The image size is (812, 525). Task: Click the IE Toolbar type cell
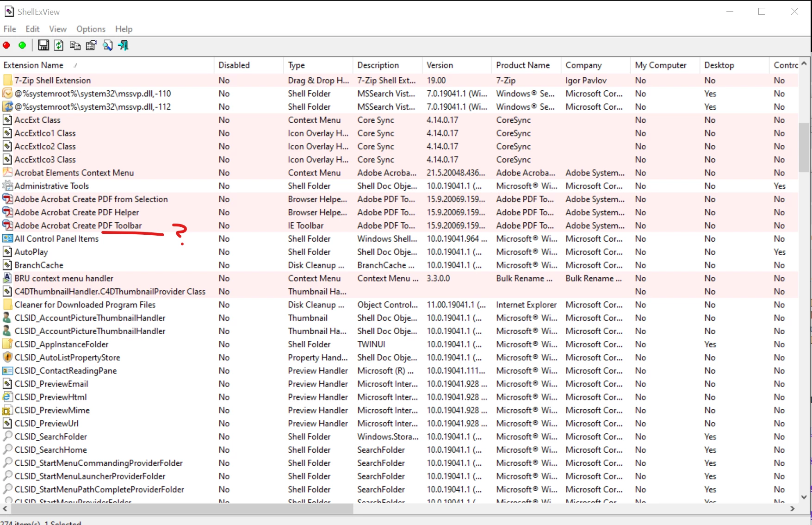coord(306,225)
